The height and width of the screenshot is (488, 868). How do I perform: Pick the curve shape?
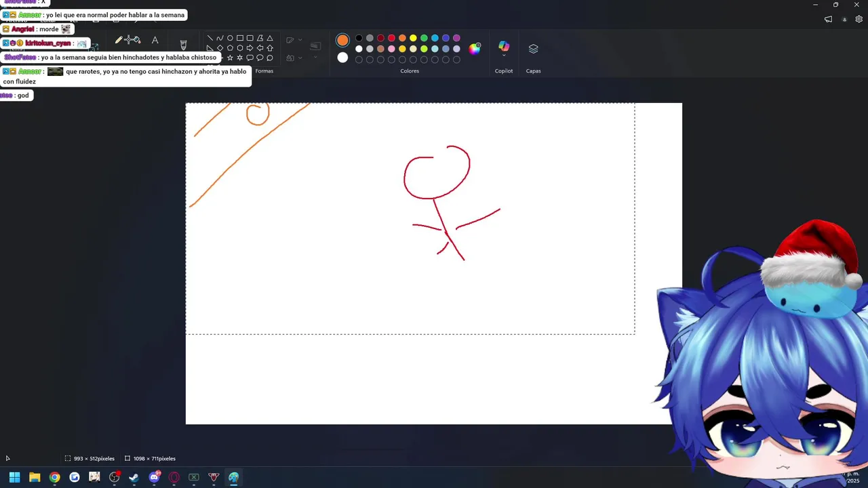[x=220, y=38]
